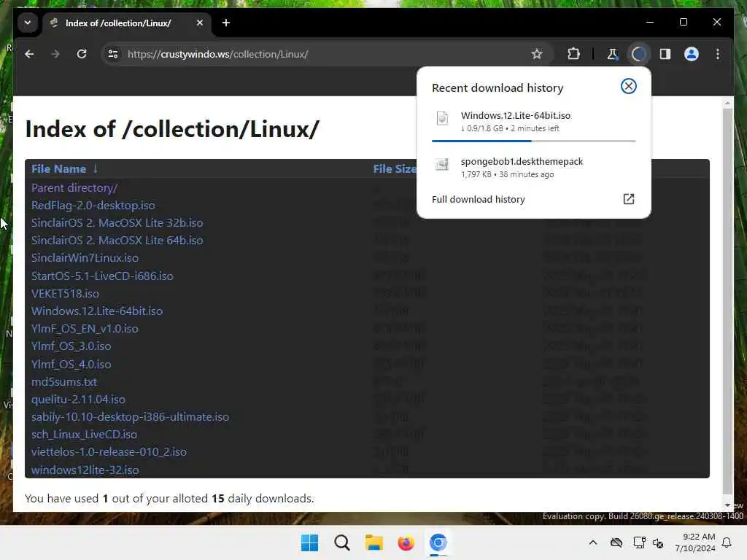Screen dimensions: 747x560
Task: Go back to the previous page
Action: click(29, 54)
